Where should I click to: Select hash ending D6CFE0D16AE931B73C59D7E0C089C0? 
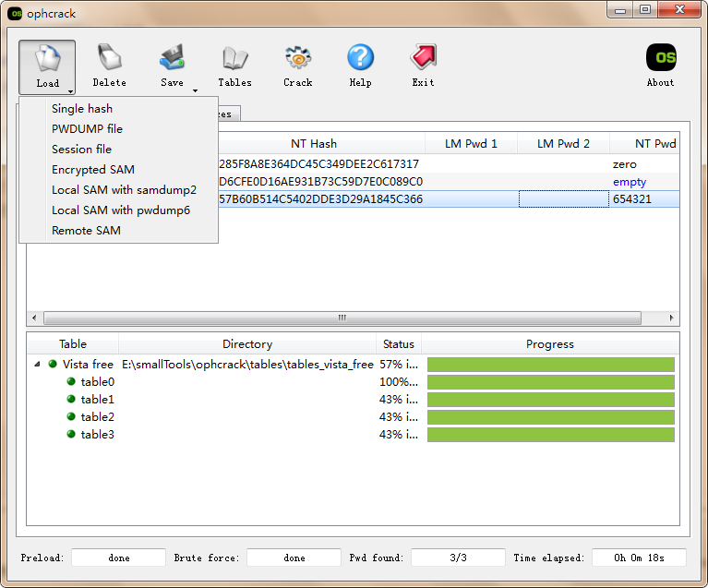click(321, 182)
